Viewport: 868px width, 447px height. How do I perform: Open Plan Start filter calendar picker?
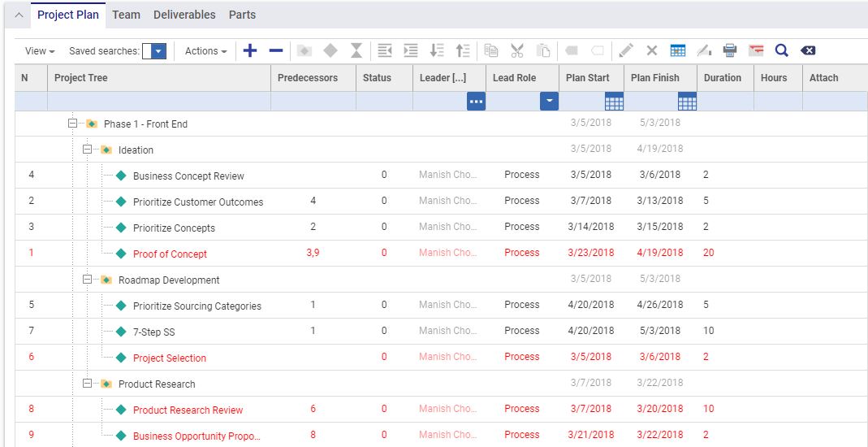click(614, 102)
